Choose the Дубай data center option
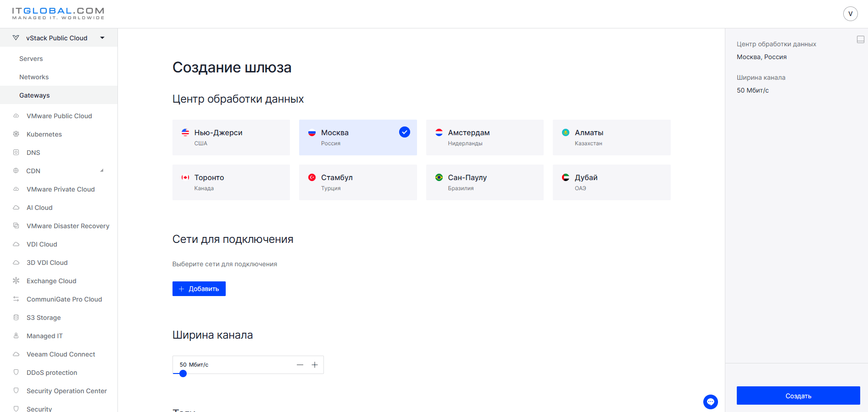The width and height of the screenshot is (868, 412). [x=612, y=182]
